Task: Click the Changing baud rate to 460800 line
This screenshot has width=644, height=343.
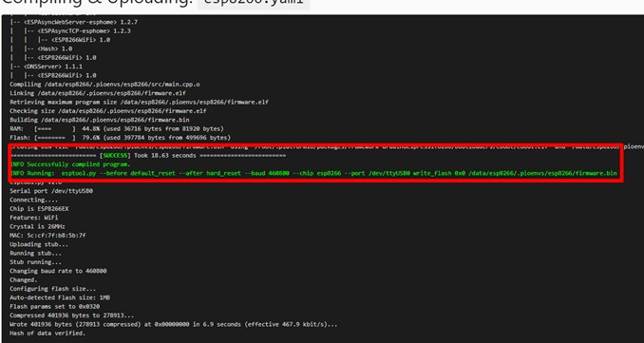Action: 58,271
